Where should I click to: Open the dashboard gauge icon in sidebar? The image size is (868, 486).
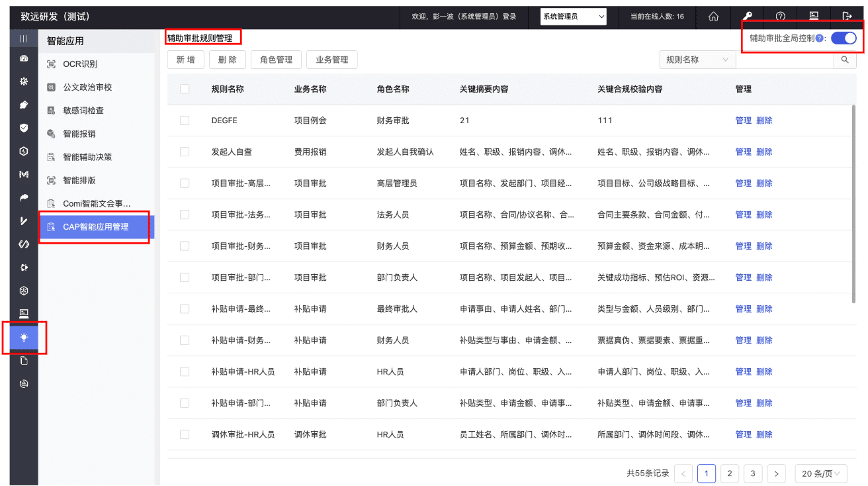click(x=24, y=59)
